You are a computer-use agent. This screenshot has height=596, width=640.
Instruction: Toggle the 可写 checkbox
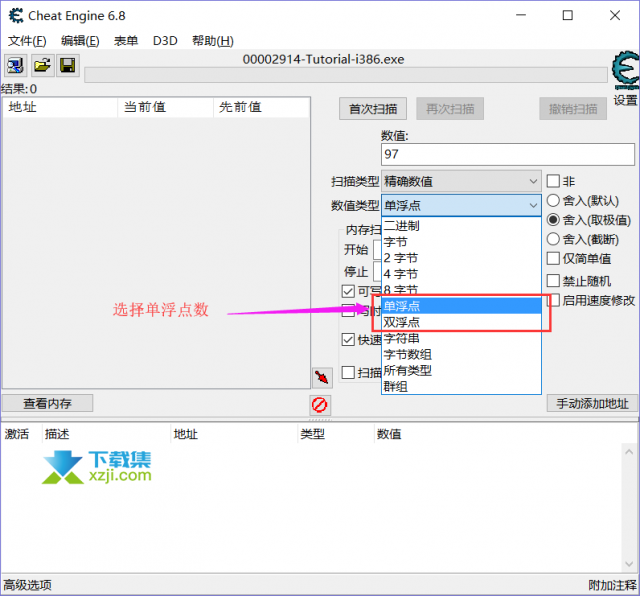point(348,291)
